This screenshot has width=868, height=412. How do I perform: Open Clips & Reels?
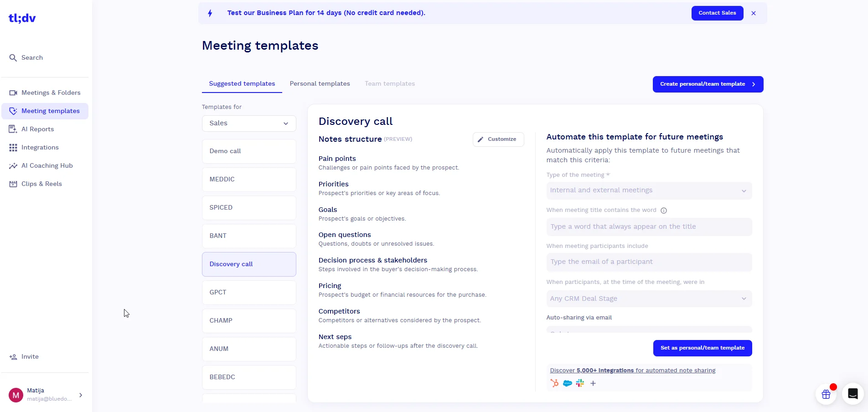[x=13, y=184]
